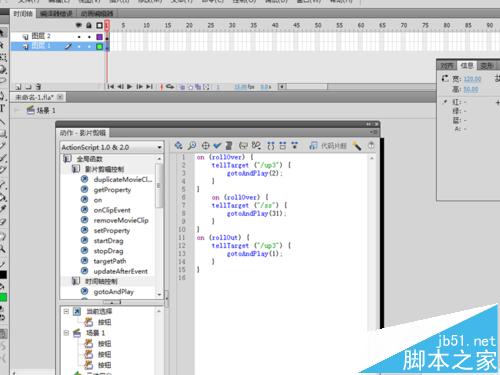Viewport: 500px width, 375px height.
Task: Select the Text tool in toolbox
Action: click(3, 108)
